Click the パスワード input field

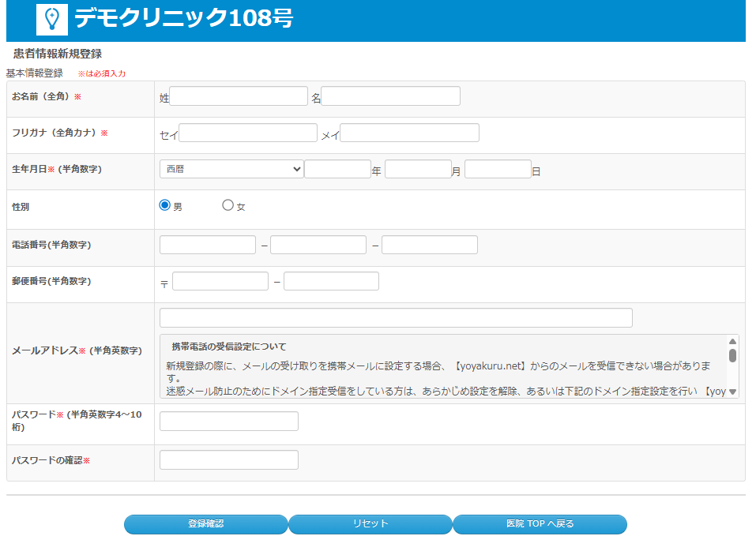tap(229, 421)
